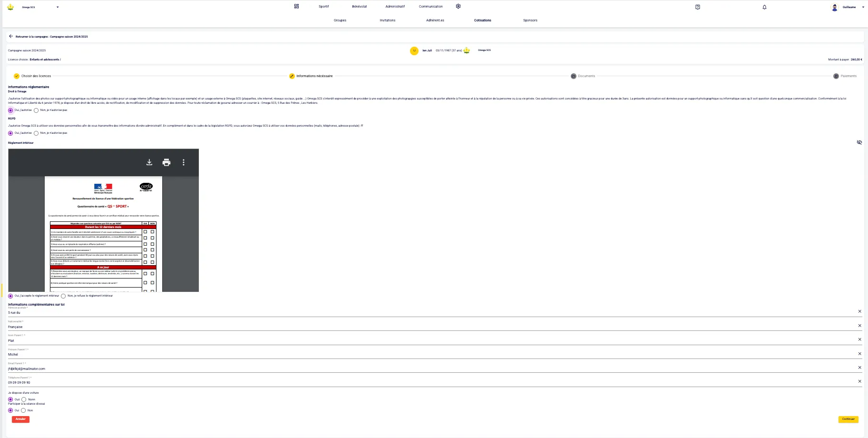Switch to the Sponsors tab
This screenshot has width=868, height=438.
(530, 20)
